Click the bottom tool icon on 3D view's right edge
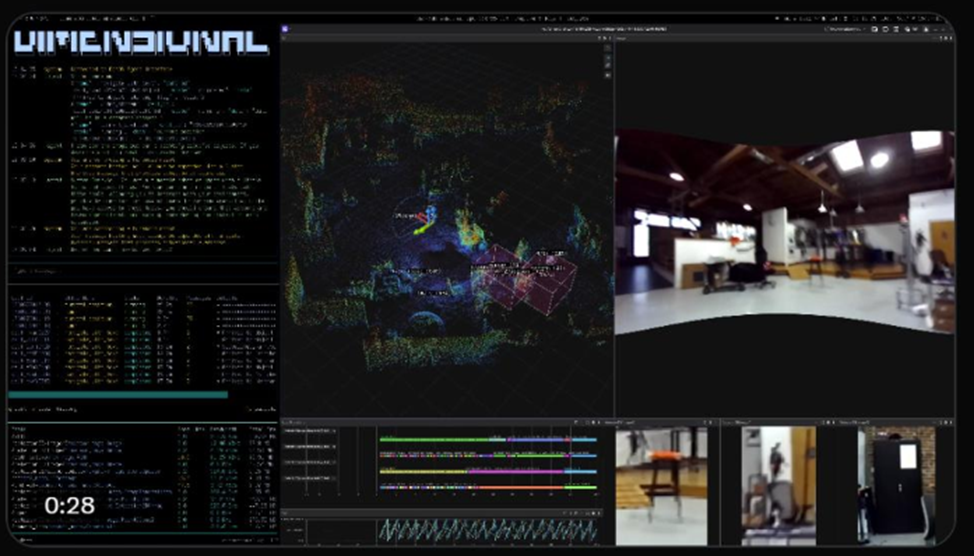Image resolution: width=974 pixels, height=556 pixels. (x=608, y=75)
